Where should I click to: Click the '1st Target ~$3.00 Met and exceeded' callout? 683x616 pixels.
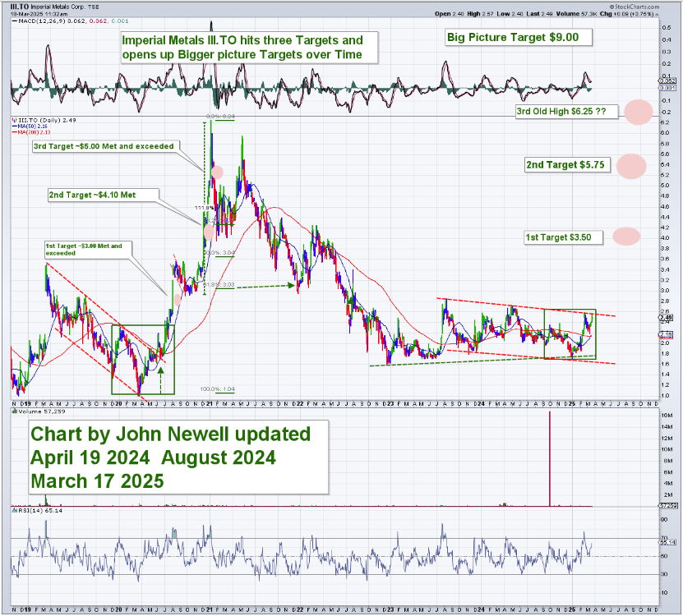click(88, 250)
